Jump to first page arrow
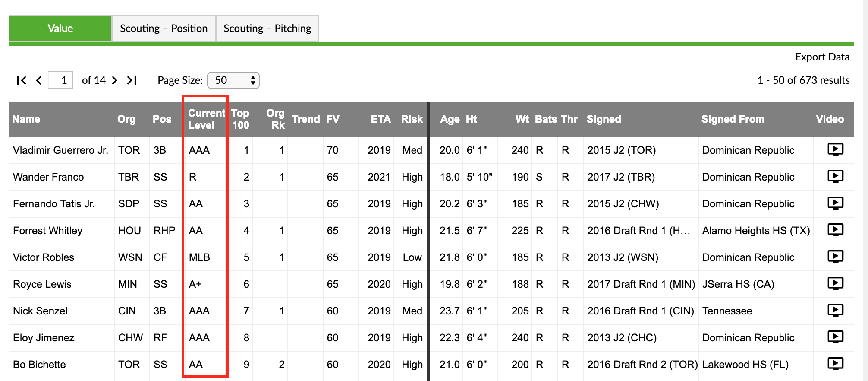Screen dimensions: 868x381 [22, 80]
